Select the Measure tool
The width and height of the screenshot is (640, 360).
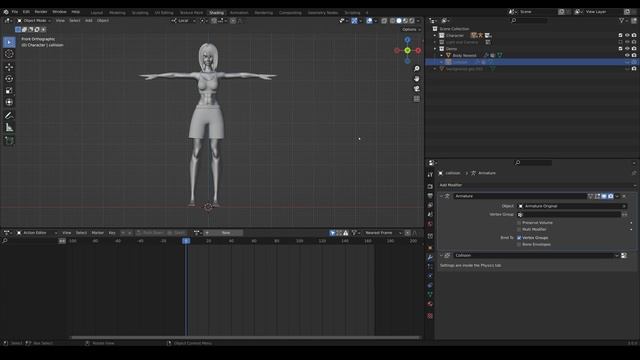point(9,128)
